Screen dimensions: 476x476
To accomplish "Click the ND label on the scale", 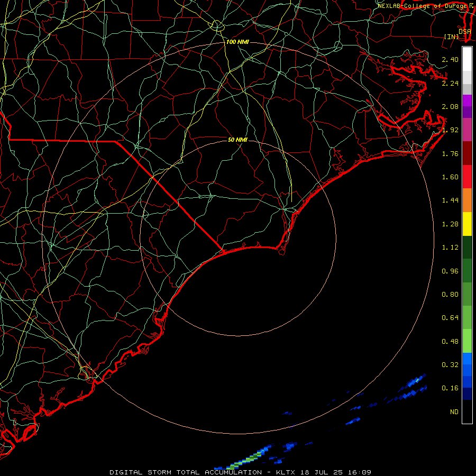I will 454,412.
